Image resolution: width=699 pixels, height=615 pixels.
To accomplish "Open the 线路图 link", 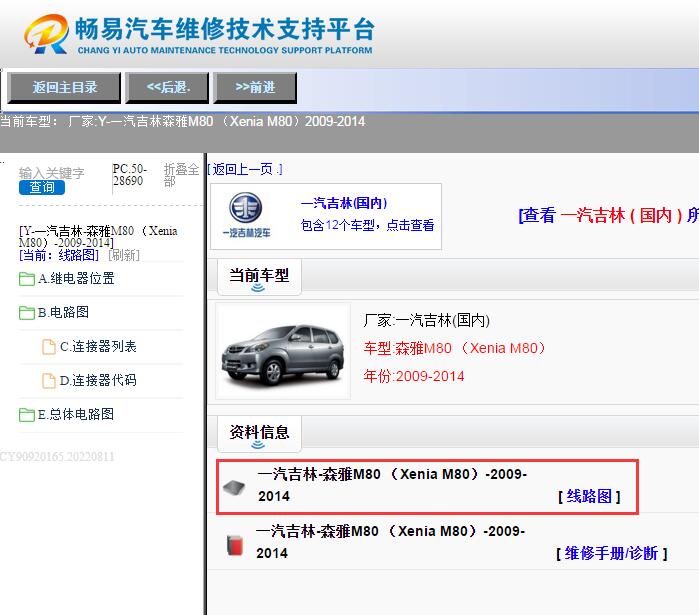I will coord(589,496).
